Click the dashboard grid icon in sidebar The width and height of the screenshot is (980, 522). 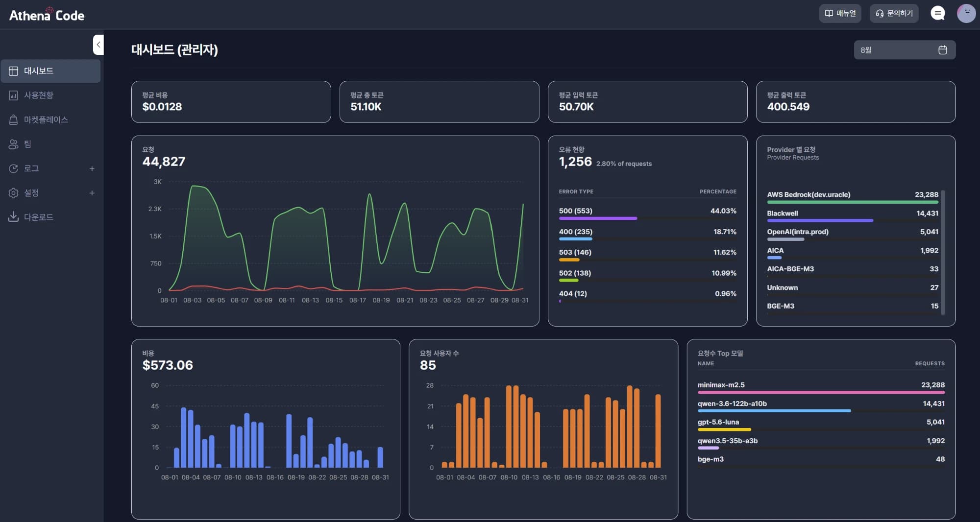(14, 71)
